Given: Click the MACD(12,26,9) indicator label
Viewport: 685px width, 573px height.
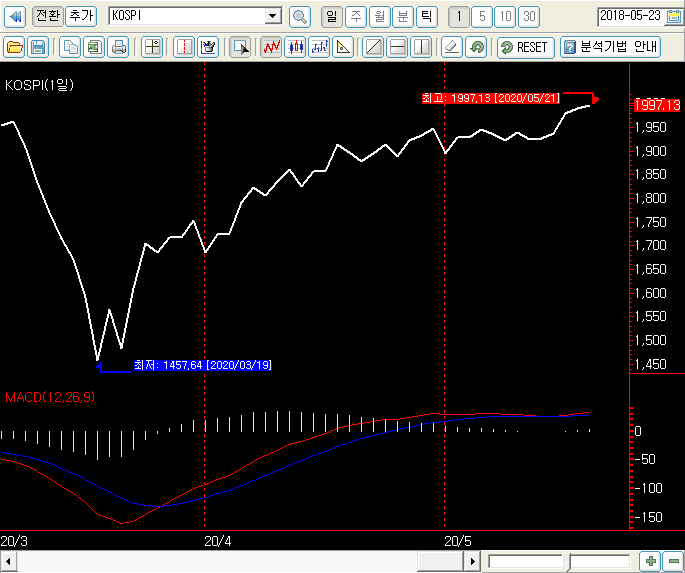Looking at the screenshot, I should point(50,397).
